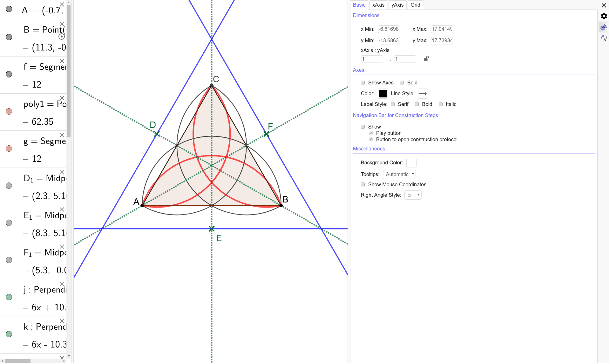The image size is (610, 364).
Task: Select the Graphics view preferences icon
Action: (603, 27)
